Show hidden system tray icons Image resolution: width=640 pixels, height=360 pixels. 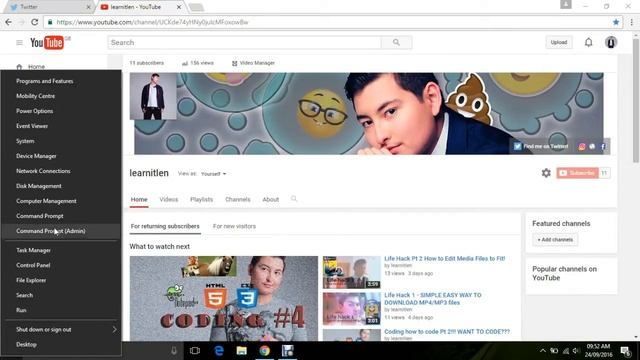click(542, 351)
